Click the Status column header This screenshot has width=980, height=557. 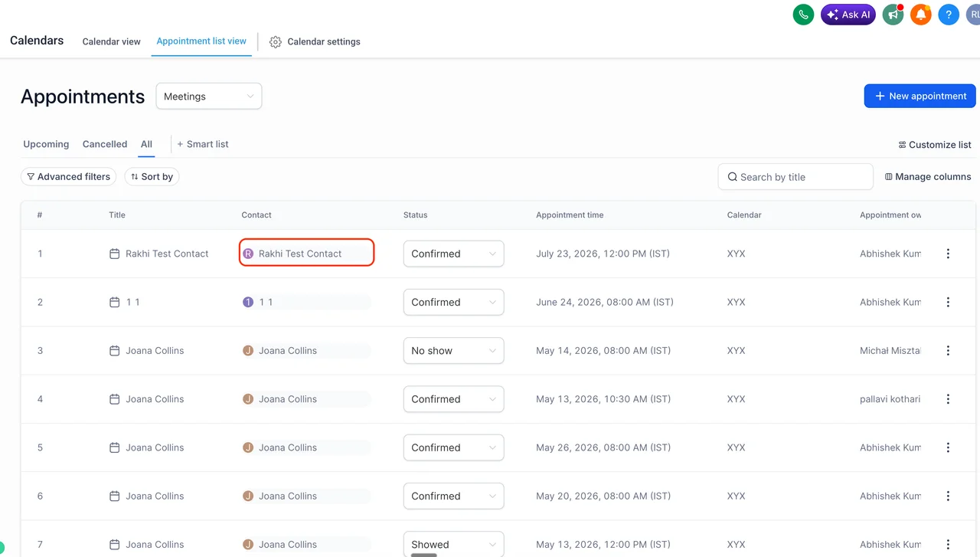tap(415, 215)
